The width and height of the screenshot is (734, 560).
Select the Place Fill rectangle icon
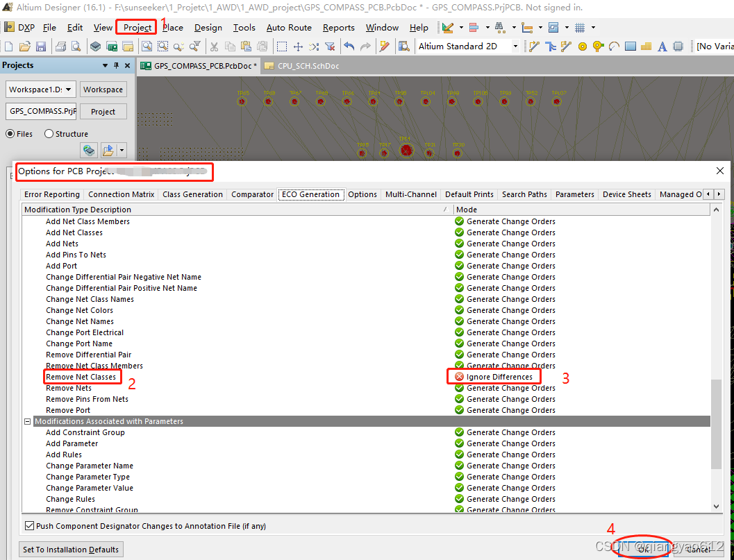pyautogui.click(x=631, y=46)
